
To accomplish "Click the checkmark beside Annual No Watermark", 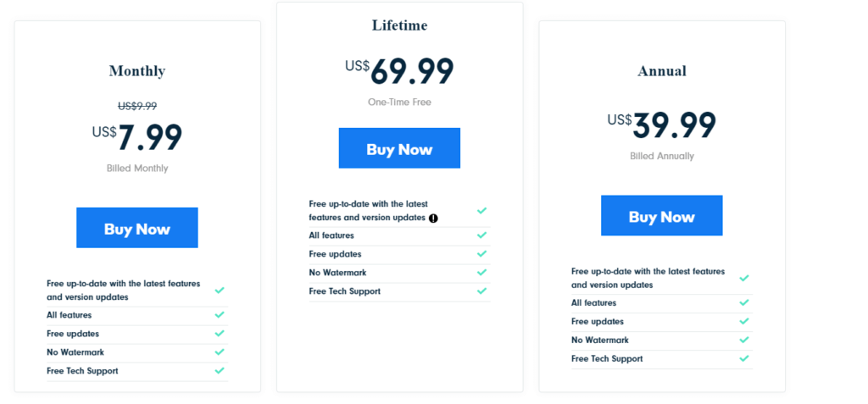I will (x=744, y=340).
